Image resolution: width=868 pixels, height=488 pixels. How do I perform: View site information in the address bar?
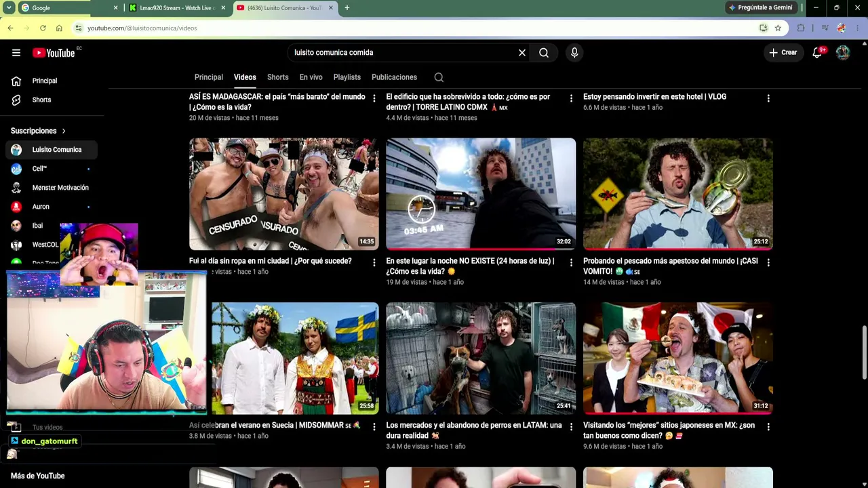pyautogui.click(x=79, y=28)
